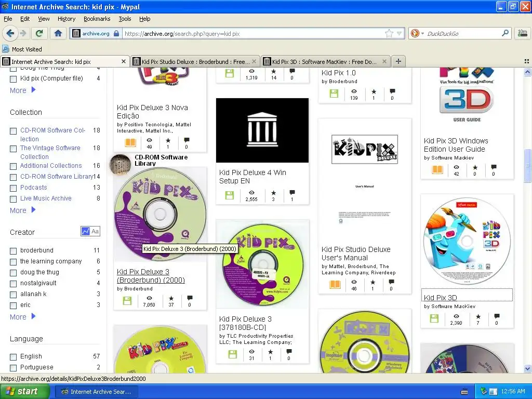This screenshot has width=532, height=399.
Task: Open Kid Pix Deluxe 4 Win Setup EN title
Action: [x=252, y=177]
